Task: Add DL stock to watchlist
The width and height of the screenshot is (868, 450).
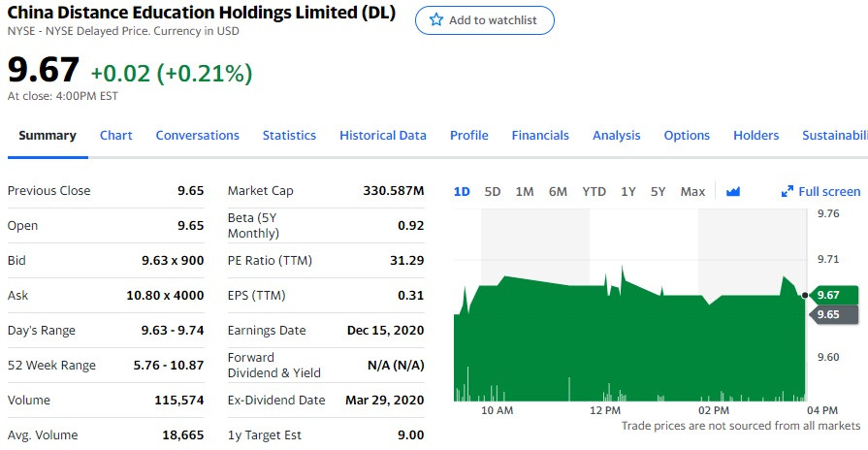Action: pyautogui.click(x=484, y=20)
